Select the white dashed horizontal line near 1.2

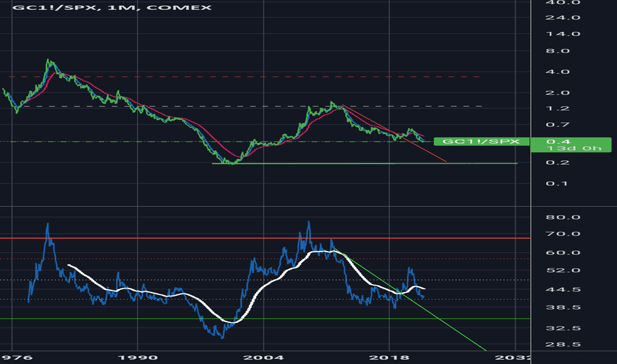(252, 107)
